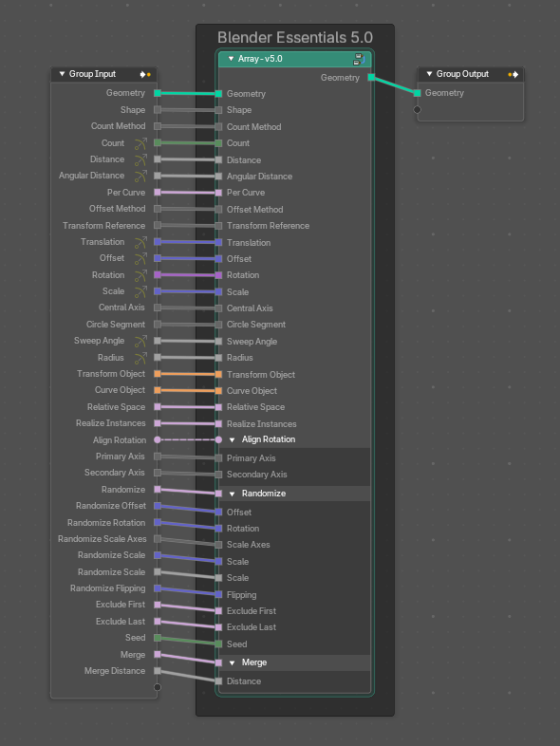
Task: Click the field icon beside Sweep Angle
Action: tap(140, 341)
